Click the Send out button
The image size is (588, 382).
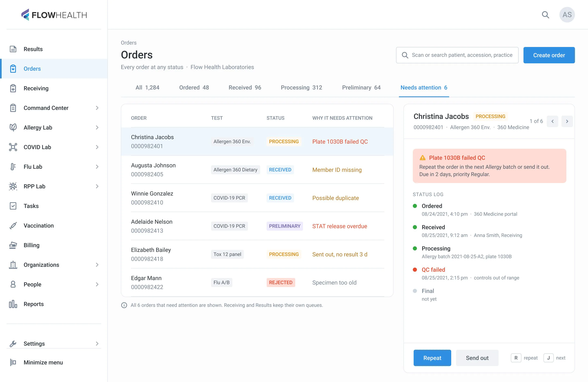click(477, 358)
